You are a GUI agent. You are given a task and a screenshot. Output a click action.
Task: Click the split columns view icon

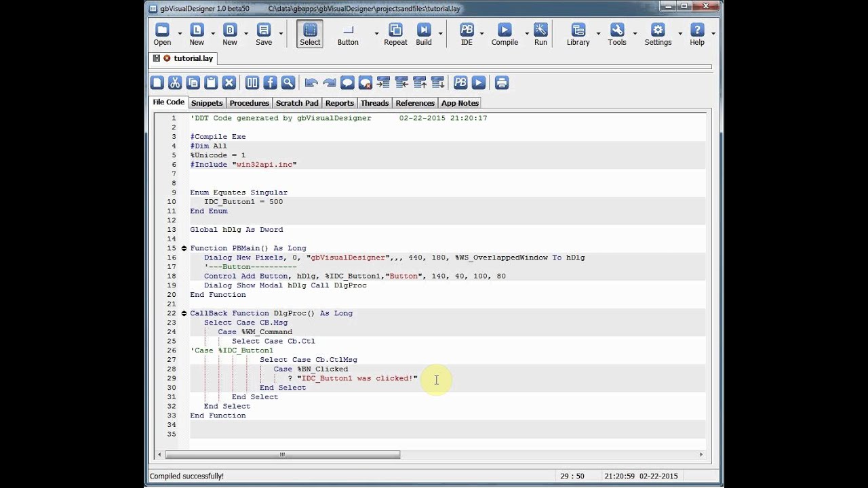(x=252, y=83)
